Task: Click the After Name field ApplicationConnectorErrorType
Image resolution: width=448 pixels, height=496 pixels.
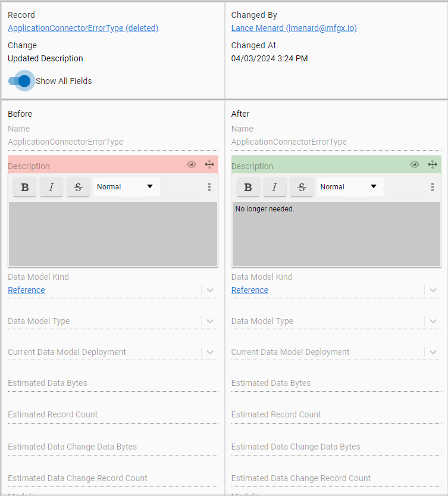Action: pyautogui.click(x=336, y=142)
